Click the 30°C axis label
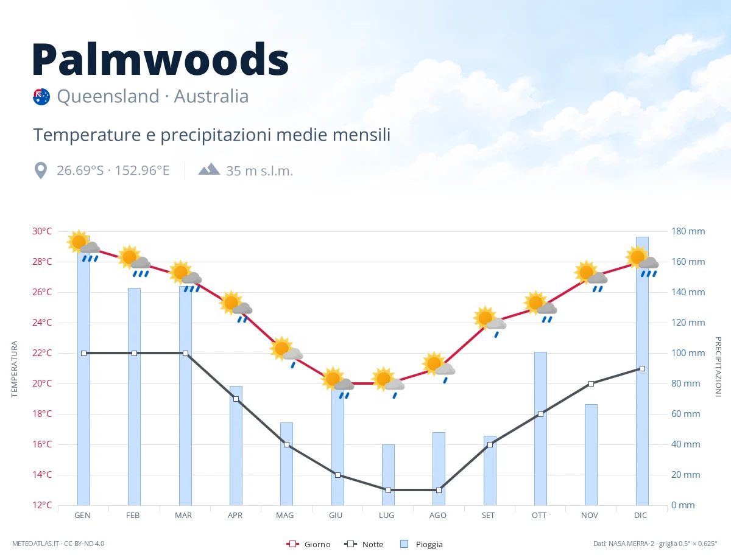The width and height of the screenshot is (731, 560). coord(42,231)
